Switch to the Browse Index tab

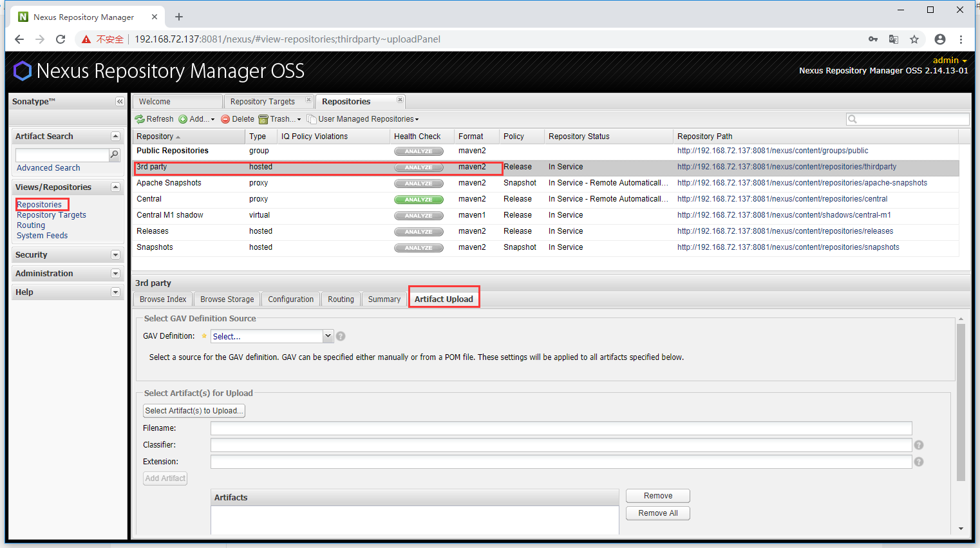point(163,299)
